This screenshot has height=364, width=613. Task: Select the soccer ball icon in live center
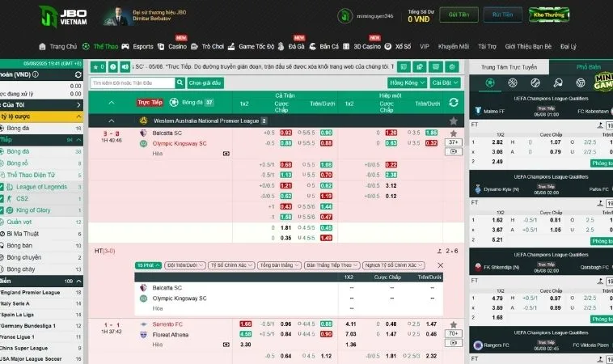click(491, 83)
